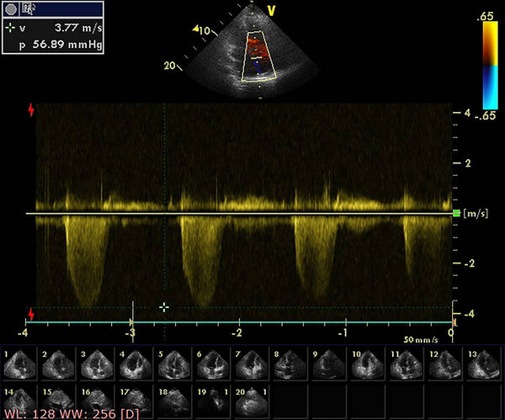Click the icon beside the stop octagon
This screenshot has height=420, width=505.
pos(29,9)
